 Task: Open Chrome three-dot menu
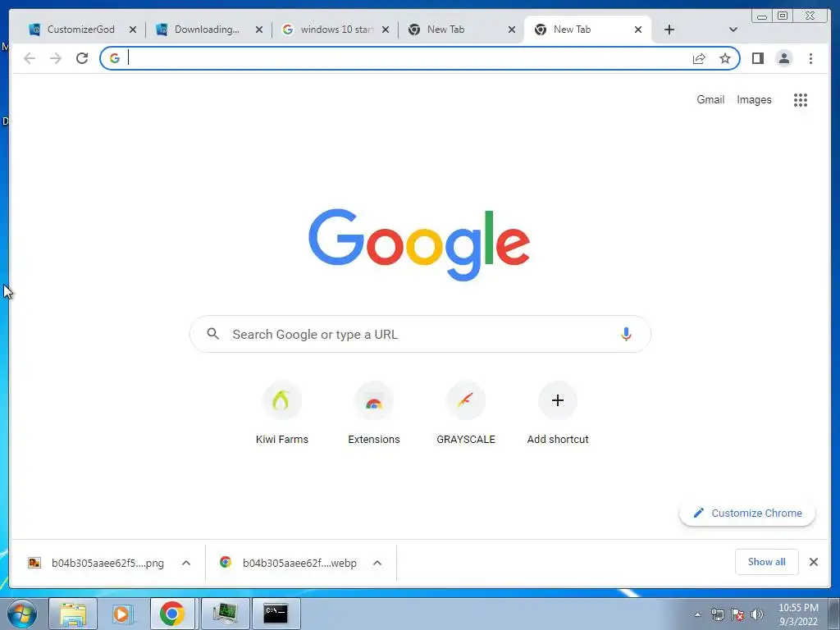coord(810,58)
